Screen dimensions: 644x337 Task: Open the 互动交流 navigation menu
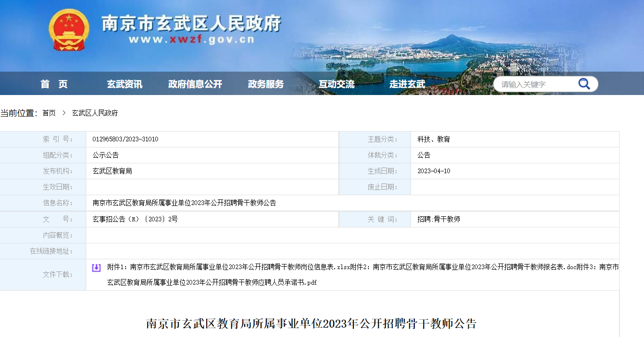point(337,84)
